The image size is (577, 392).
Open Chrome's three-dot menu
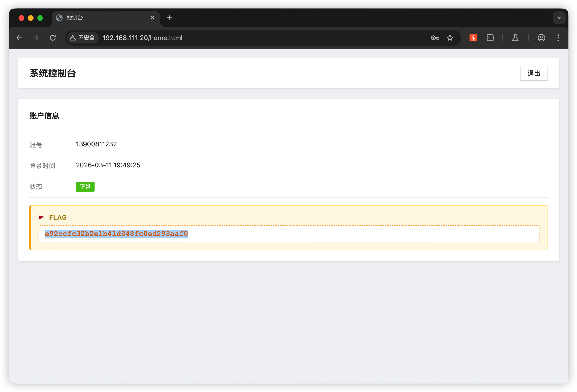558,38
